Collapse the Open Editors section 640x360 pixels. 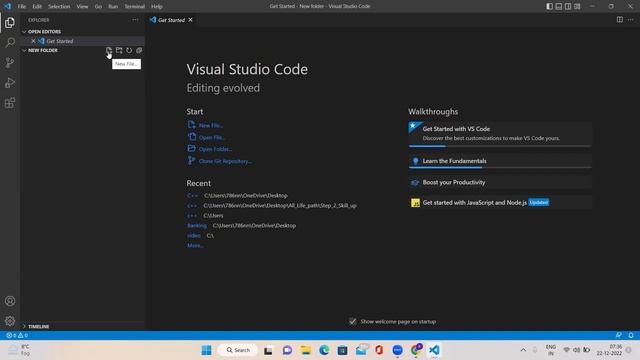24,31
